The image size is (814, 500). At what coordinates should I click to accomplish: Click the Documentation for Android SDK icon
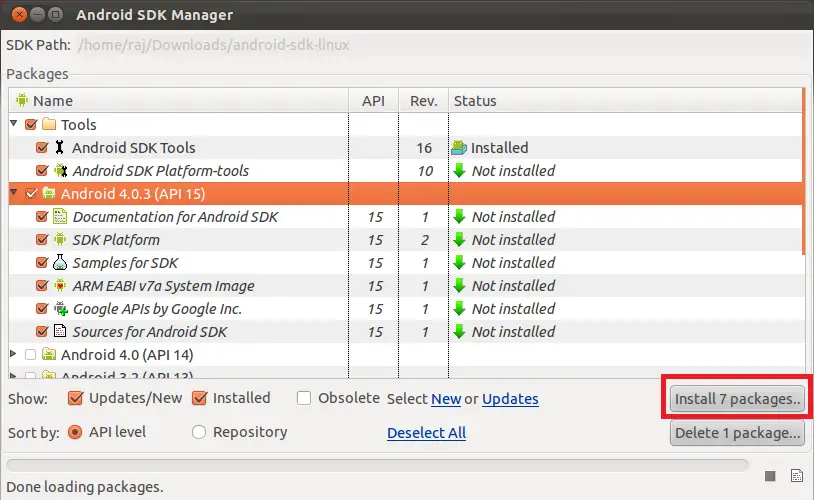tap(60, 217)
